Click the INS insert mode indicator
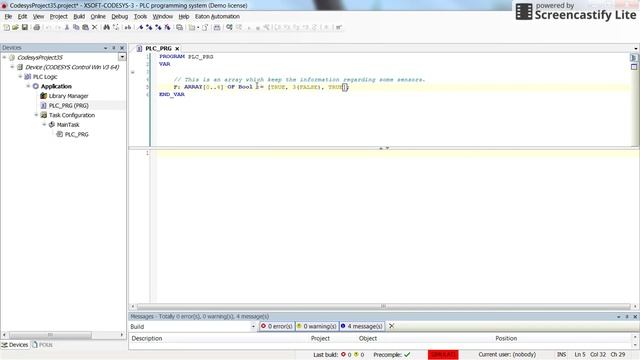Image resolution: width=640 pixels, height=360 pixels. click(x=562, y=355)
